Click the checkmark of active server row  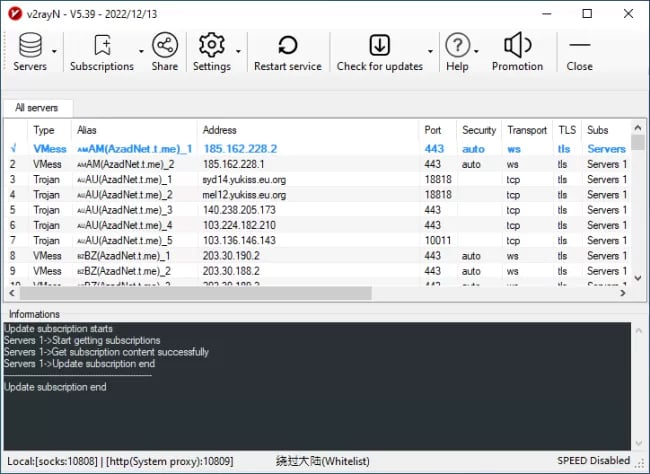pyautogui.click(x=14, y=148)
